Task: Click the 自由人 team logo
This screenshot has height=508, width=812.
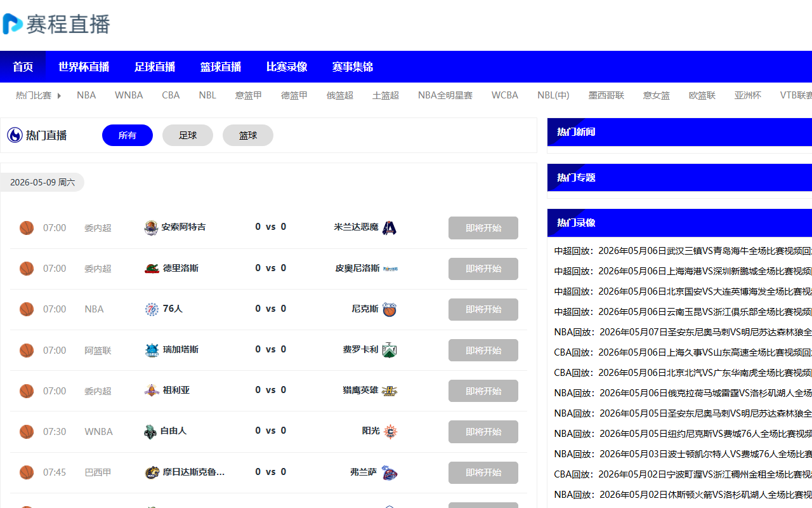Action: 150,432
